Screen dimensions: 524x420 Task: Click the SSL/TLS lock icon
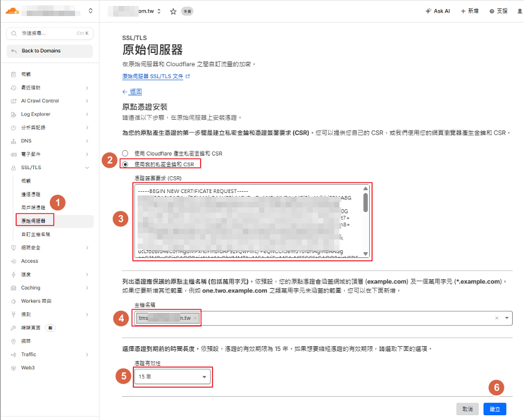pos(13,168)
